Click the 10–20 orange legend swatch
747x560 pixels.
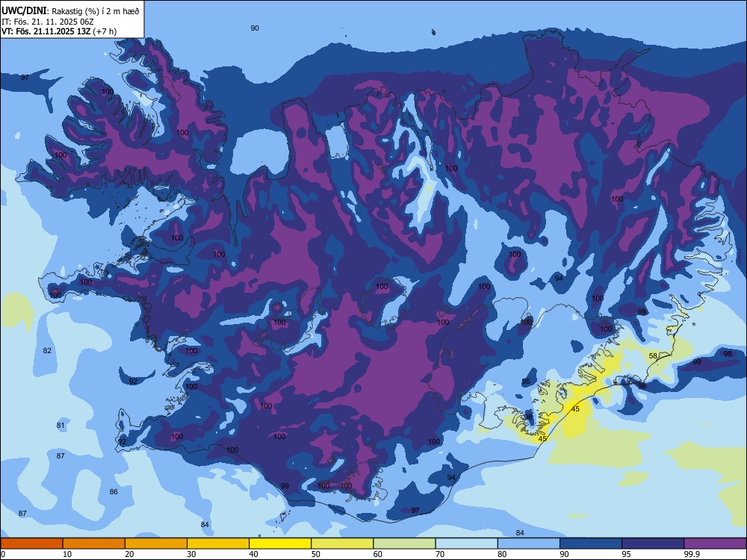click(94, 544)
